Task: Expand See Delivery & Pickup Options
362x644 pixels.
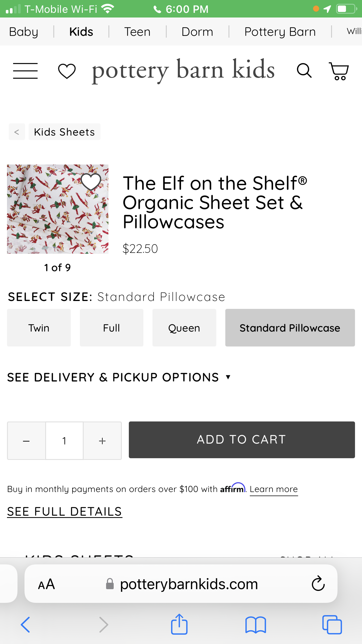Action: tap(119, 377)
